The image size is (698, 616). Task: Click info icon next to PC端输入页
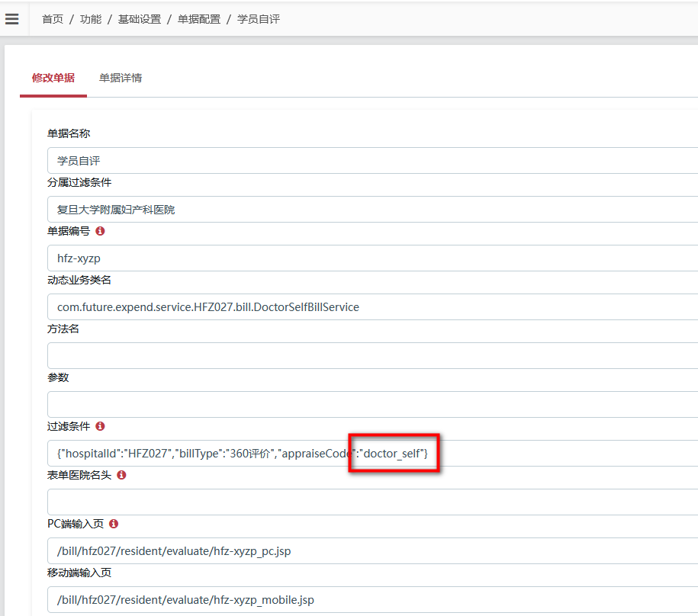click(114, 524)
